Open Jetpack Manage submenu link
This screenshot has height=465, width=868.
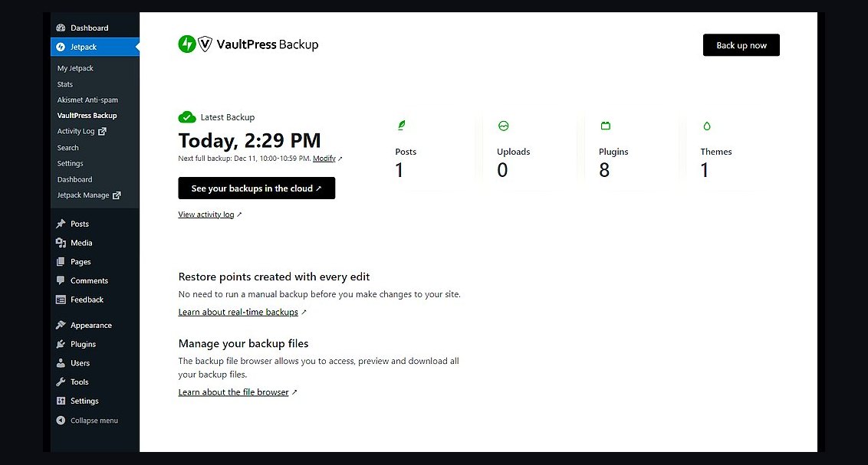(x=83, y=195)
